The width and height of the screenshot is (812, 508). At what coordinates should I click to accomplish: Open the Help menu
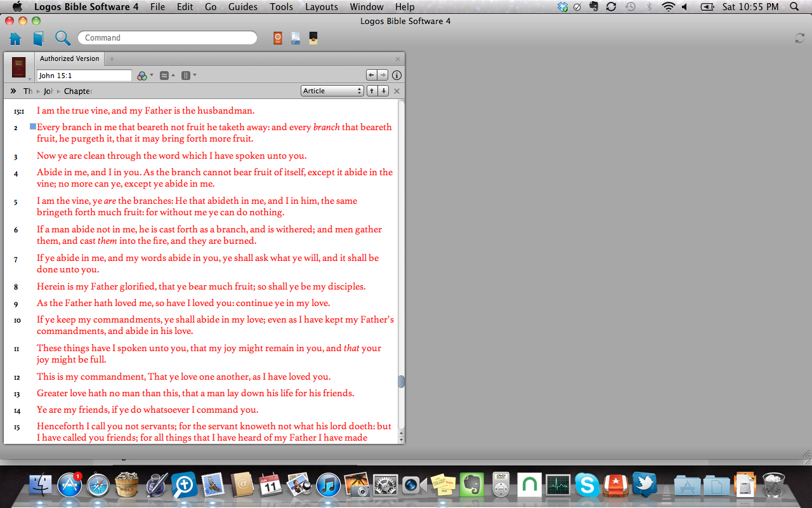click(x=405, y=7)
